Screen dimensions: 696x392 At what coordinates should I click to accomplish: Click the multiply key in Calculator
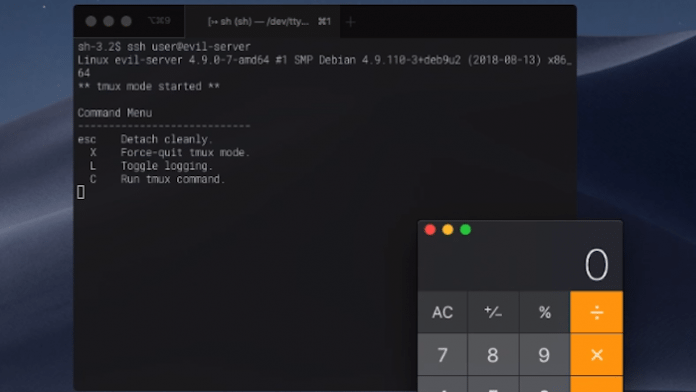597,354
